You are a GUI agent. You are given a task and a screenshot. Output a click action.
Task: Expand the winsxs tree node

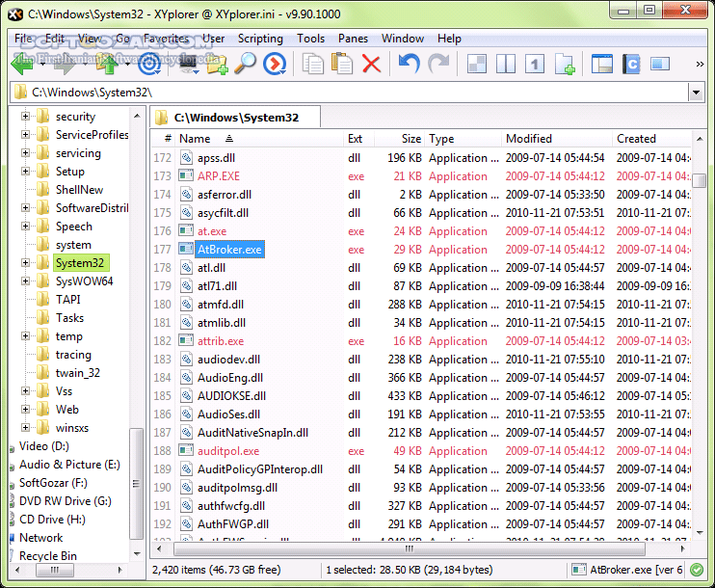point(26,428)
